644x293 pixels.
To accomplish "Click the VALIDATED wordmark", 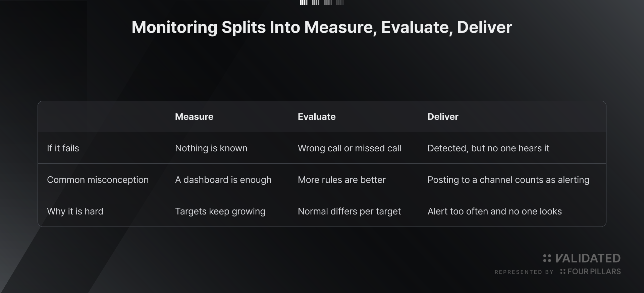I will (x=588, y=258).
